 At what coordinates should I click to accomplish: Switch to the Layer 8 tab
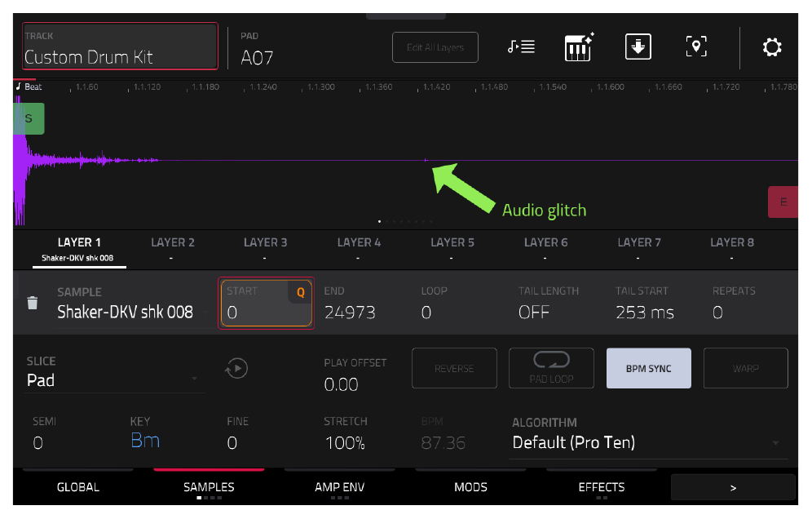click(x=732, y=250)
